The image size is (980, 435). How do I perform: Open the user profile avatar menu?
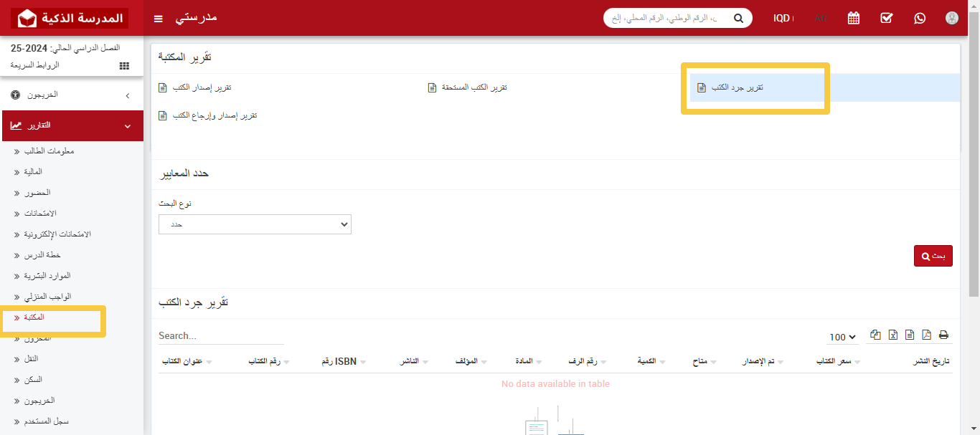click(952, 17)
